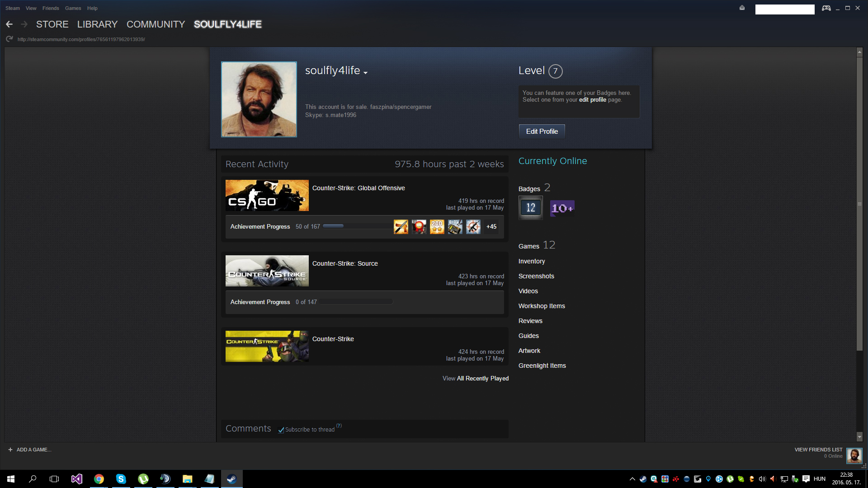Open the 12 games owned badge

pyautogui.click(x=530, y=208)
